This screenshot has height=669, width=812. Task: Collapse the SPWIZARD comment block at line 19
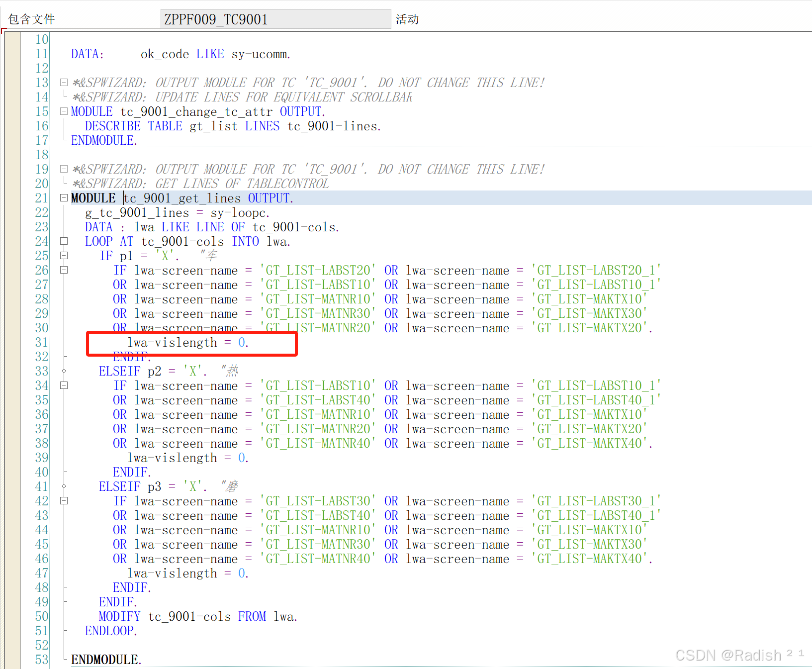click(63, 169)
